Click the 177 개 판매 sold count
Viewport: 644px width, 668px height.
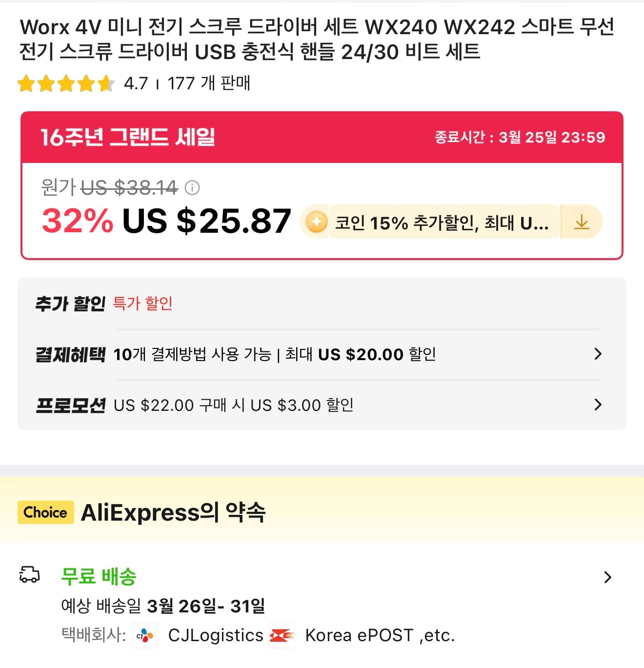coord(209,83)
